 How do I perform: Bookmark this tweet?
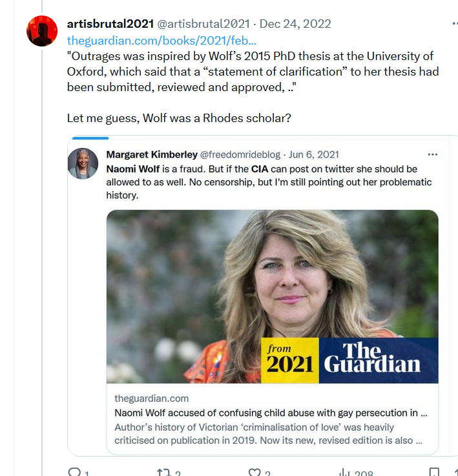click(x=434, y=472)
